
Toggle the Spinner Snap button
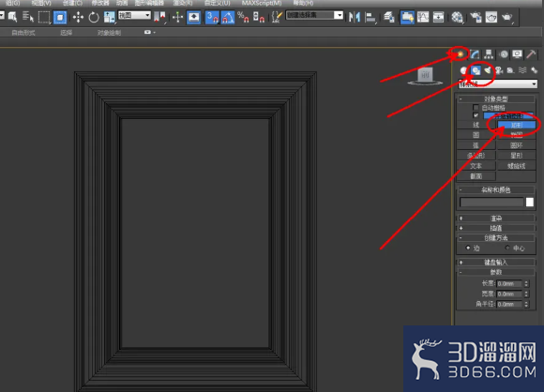coord(259,17)
